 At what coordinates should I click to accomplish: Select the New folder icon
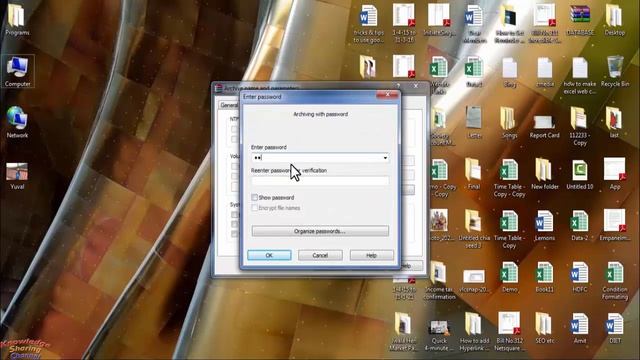(x=544, y=174)
